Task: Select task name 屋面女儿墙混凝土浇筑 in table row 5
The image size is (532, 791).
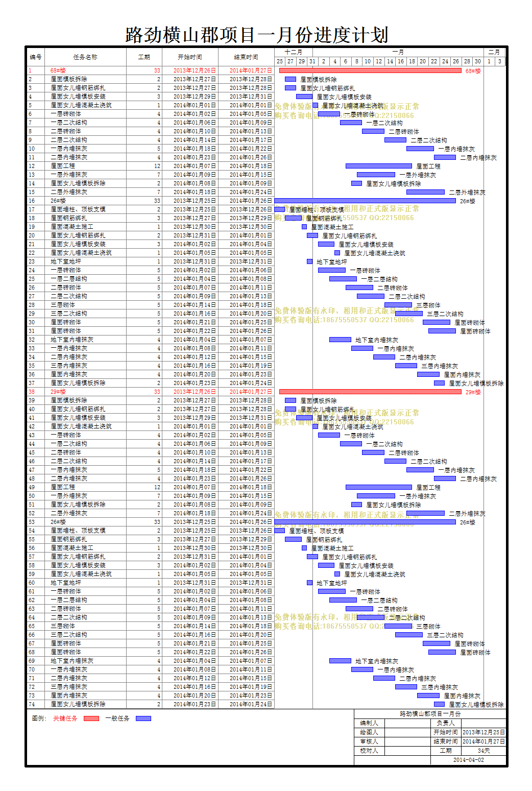Action: 81,105
